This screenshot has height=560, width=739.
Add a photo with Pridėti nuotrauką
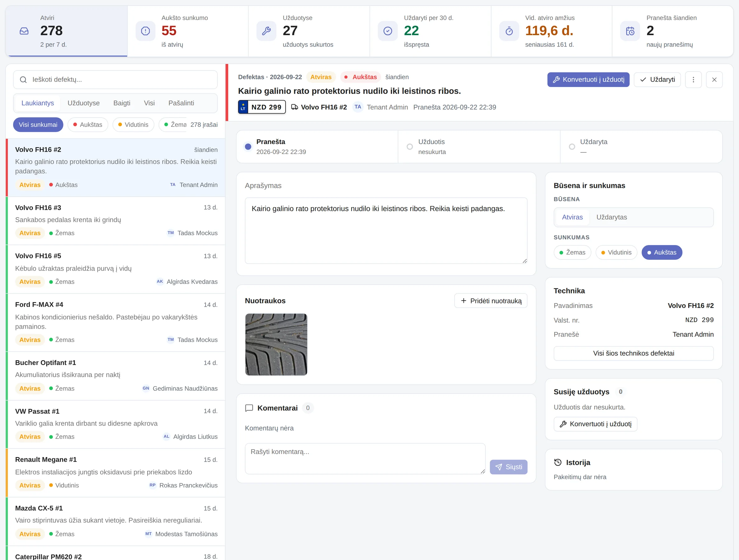pos(491,301)
